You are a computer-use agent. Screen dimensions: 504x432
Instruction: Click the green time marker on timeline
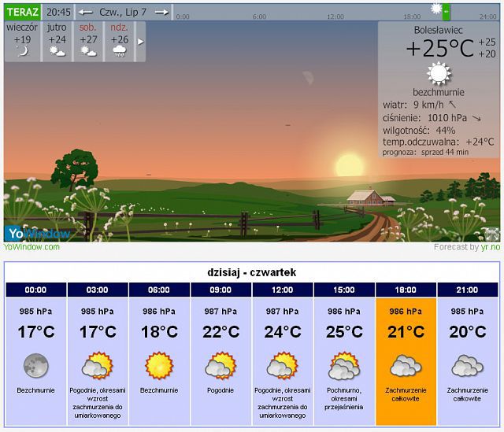[x=447, y=12]
